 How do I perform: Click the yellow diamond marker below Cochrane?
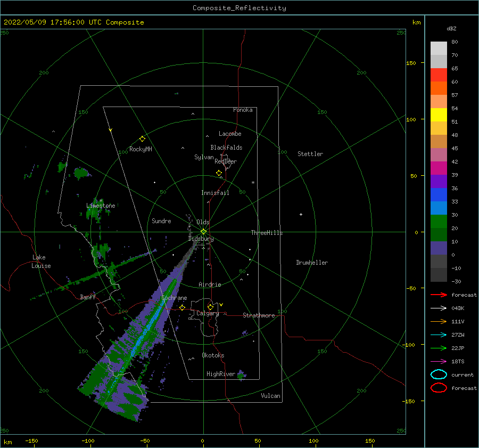[183, 307]
